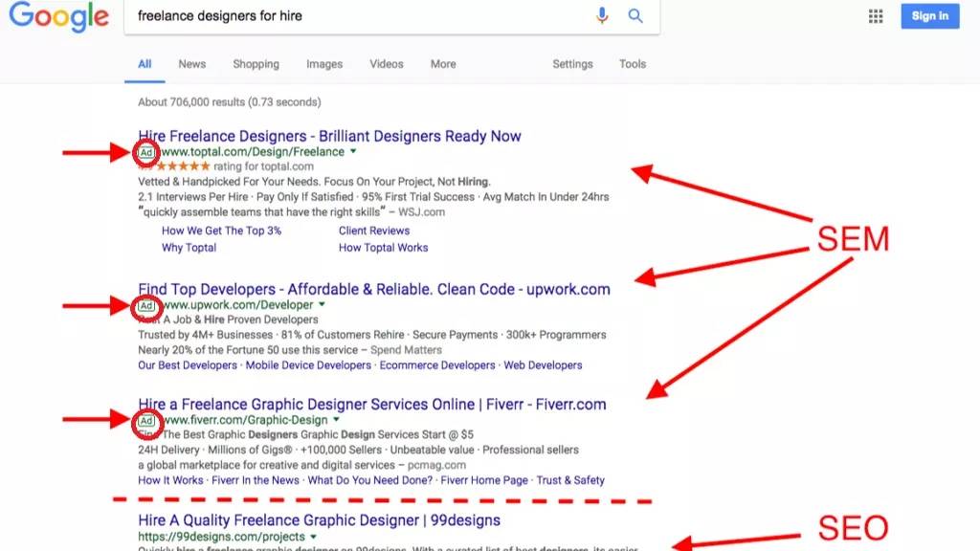The height and width of the screenshot is (551, 980).
Task: Expand dropdown arrow next to 99designs.com URL
Action: pos(314,536)
